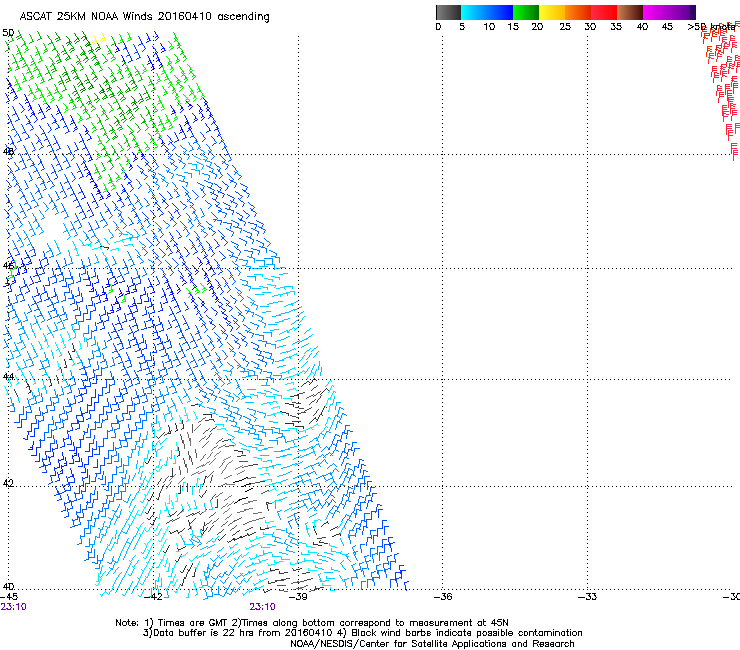Click the longitude axis label '-45'

click(9, 597)
